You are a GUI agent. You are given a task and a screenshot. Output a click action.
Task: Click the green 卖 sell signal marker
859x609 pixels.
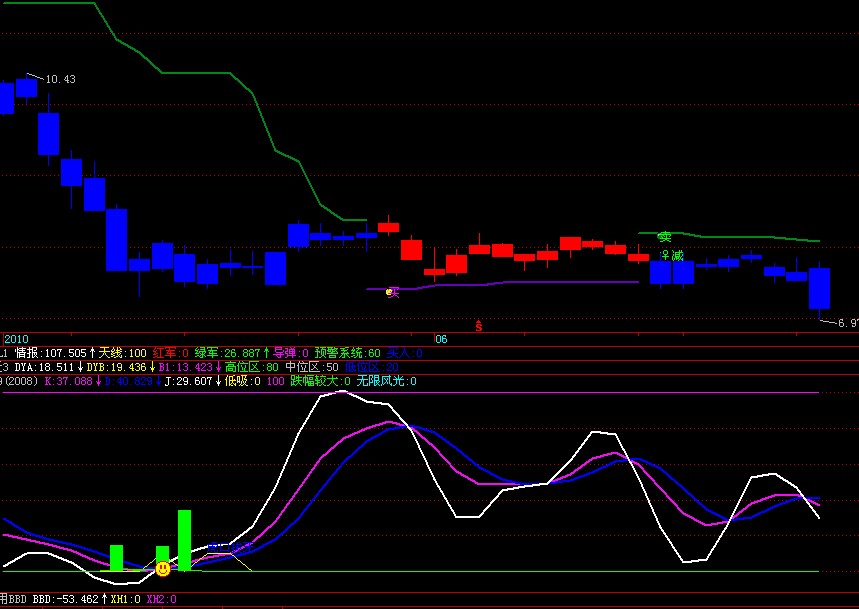pos(665,237)
